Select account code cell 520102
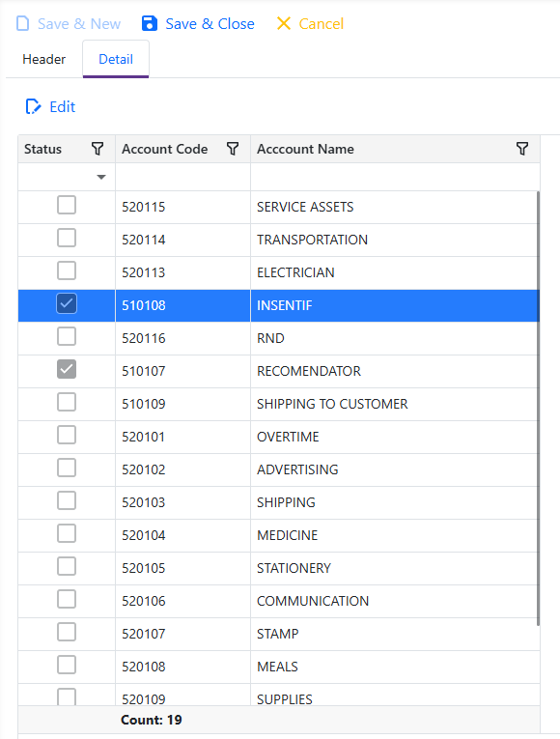 (182, 469)
